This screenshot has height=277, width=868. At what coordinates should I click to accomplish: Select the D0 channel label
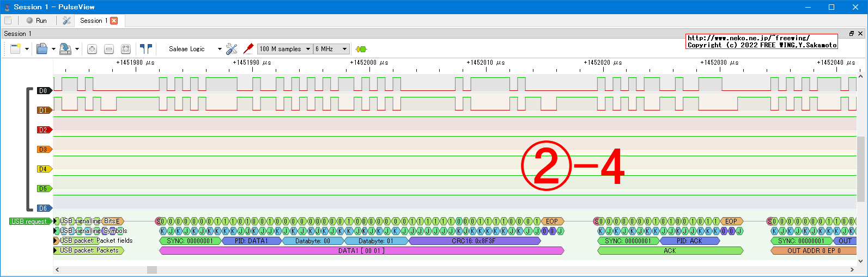(x=44, y=91)
